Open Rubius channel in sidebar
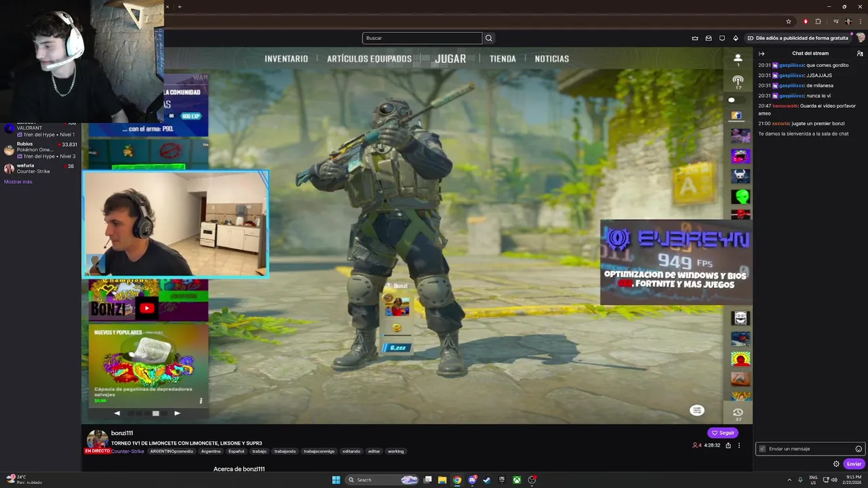The width and height of the screenshot is (868, 488). pyautogui.click(x=41, y=150)
